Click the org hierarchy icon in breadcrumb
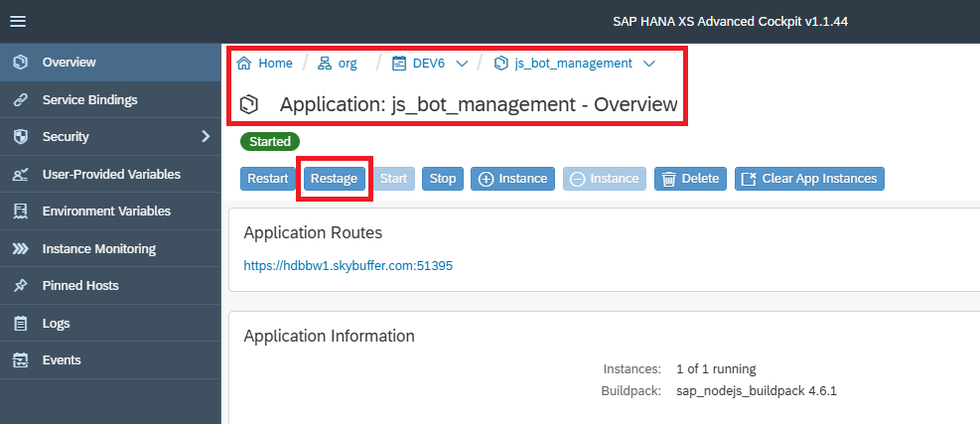The image size is (980, 424). (x=325, y=64)
